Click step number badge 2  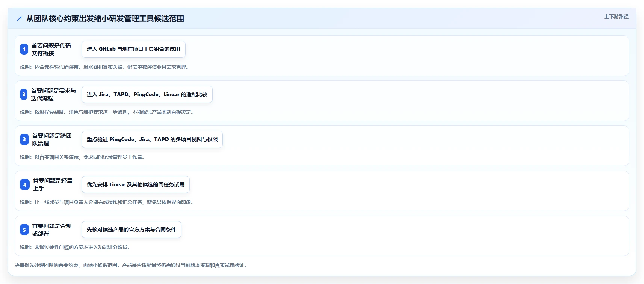point(24,94)
